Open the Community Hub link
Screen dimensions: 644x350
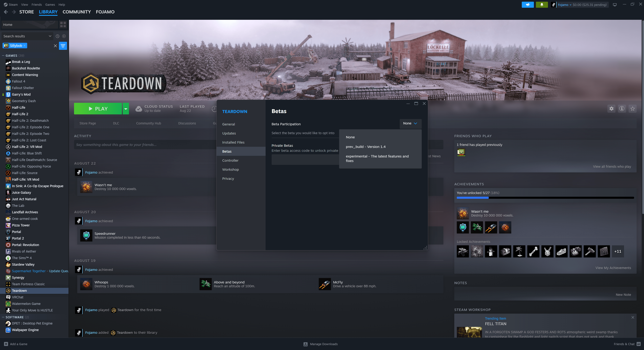click(x=149, y=123)
